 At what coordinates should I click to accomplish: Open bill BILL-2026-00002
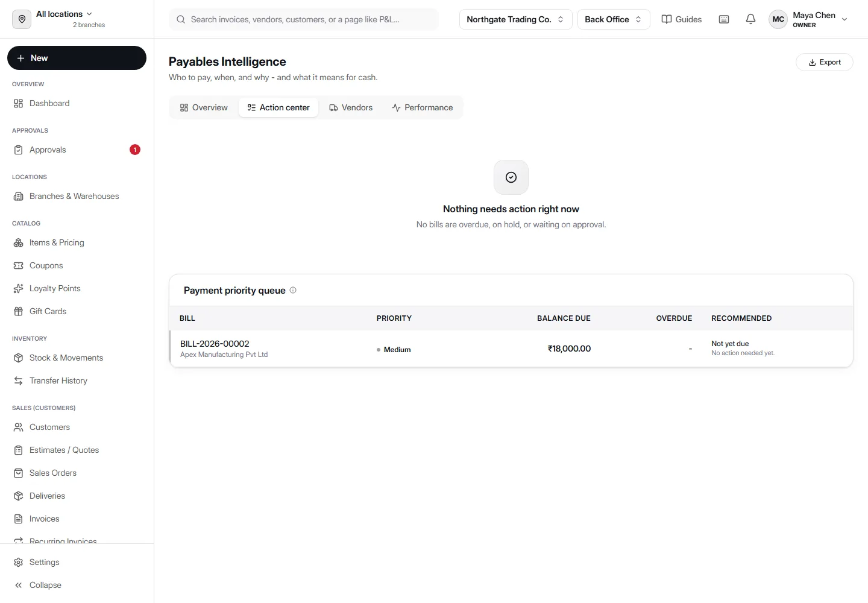(x=215, y=344)
